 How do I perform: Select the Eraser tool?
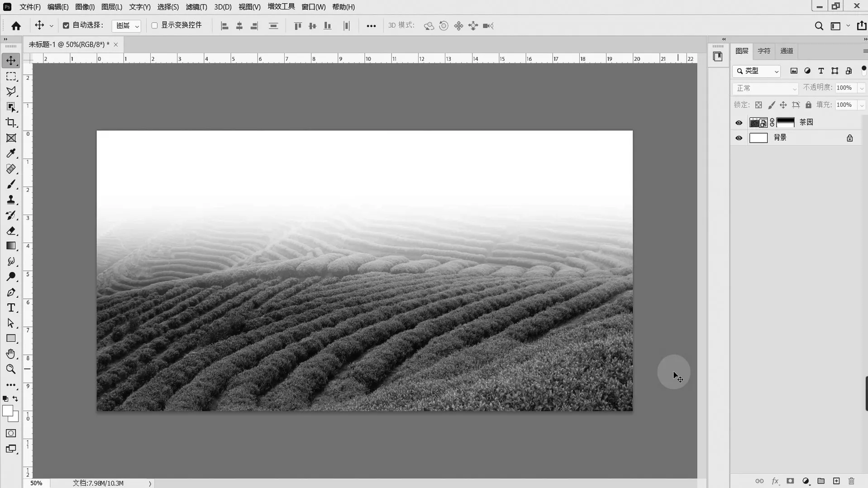(x=11, y=230)
